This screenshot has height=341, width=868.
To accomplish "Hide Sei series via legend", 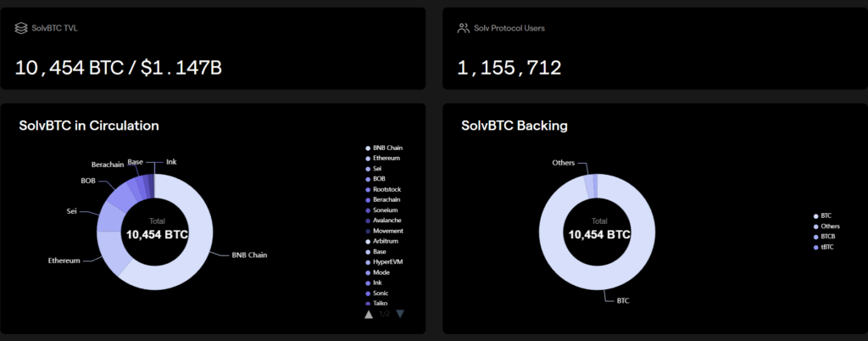I will click(x=378, y=168).
